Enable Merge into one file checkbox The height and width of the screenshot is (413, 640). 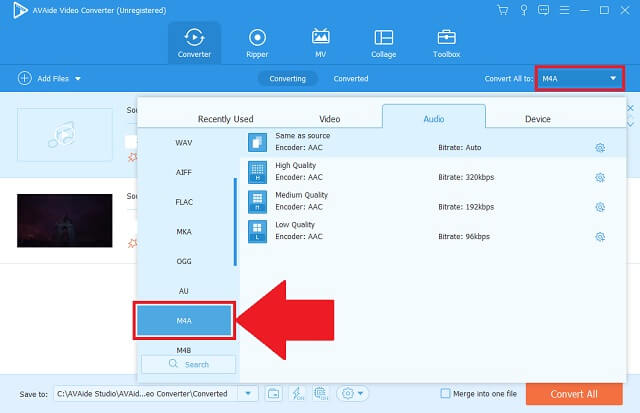pos(445,393)
